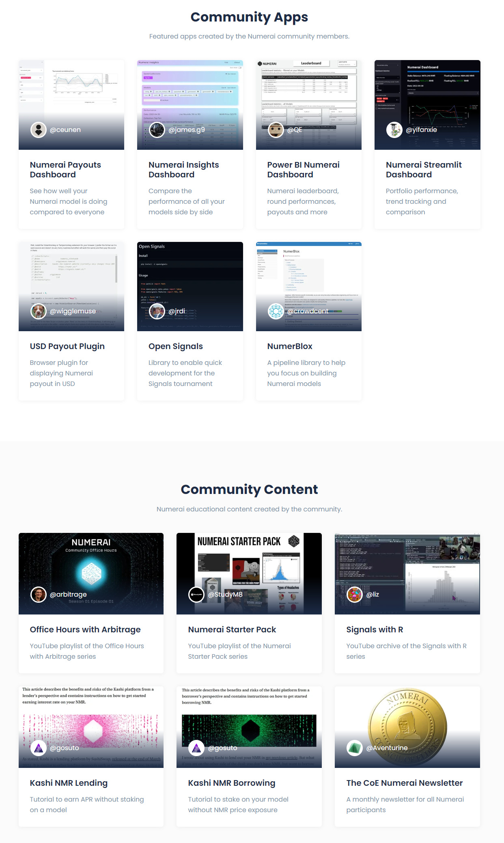Click the @Aventurine green avatar

(355, 748)
